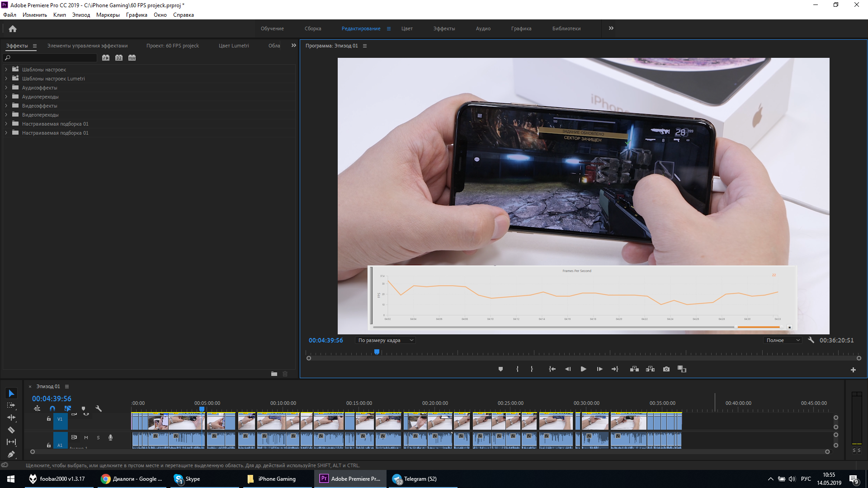Open the Эпизод menu
This screenshot has height=488, width=868.
click(x=81, y=15)
